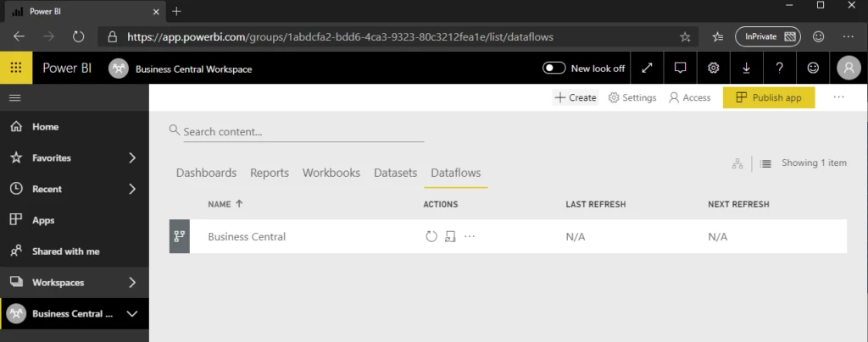The height and width of the screenshot is (342, 868).
Task: Switch to the Reports tab
Action: [x=270, y=173]
